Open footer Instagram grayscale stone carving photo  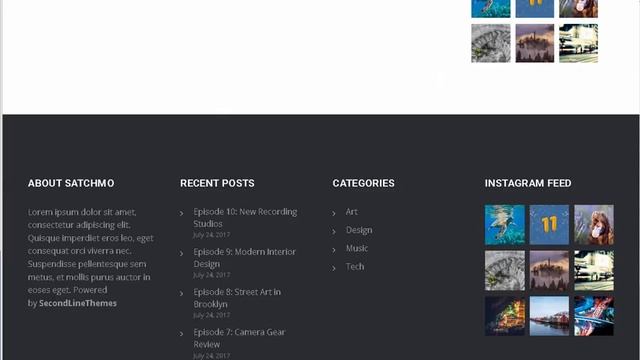505,271
